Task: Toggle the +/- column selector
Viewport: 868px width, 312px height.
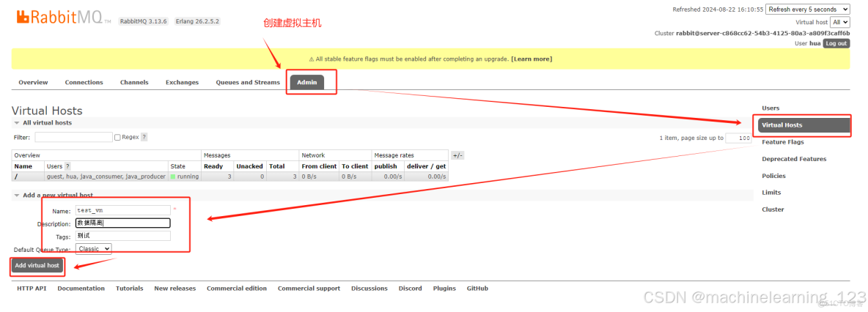Action: [x=457, y=155]
